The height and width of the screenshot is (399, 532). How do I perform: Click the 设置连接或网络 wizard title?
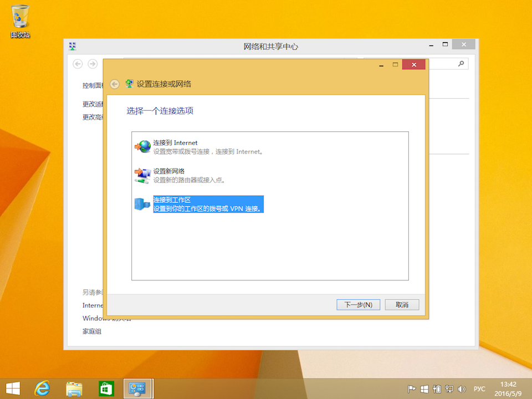point(164,84)
